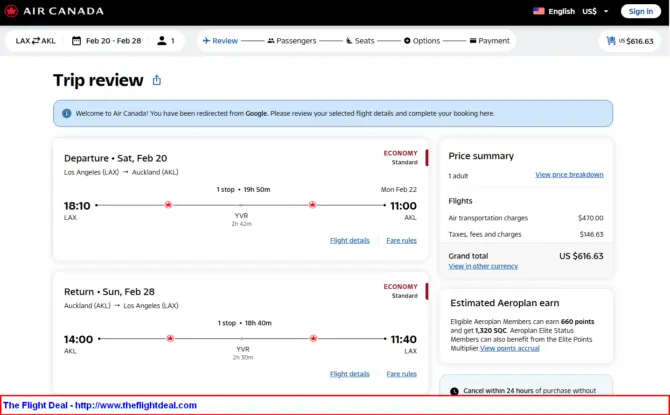Click the US $616.63 cart total
This screenshot has width=670, height=415.
tap(636, 41)
